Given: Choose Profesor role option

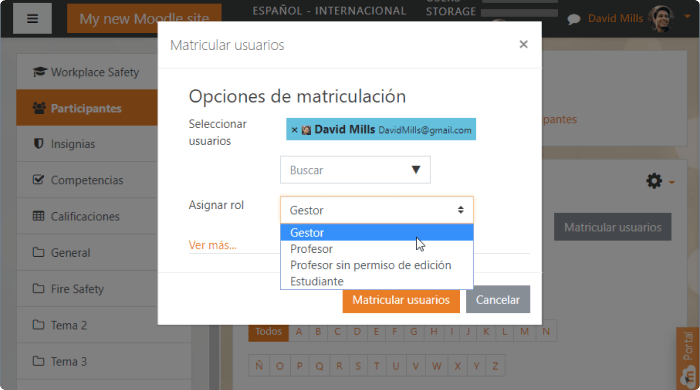Looking at the screenshot, I should click(377, 249).
